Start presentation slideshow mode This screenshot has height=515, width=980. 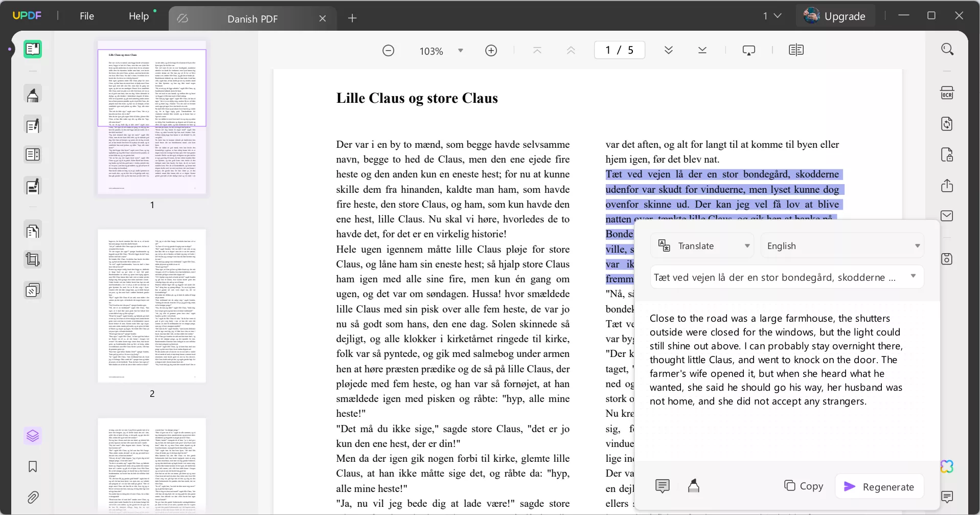tap(749, 50)
